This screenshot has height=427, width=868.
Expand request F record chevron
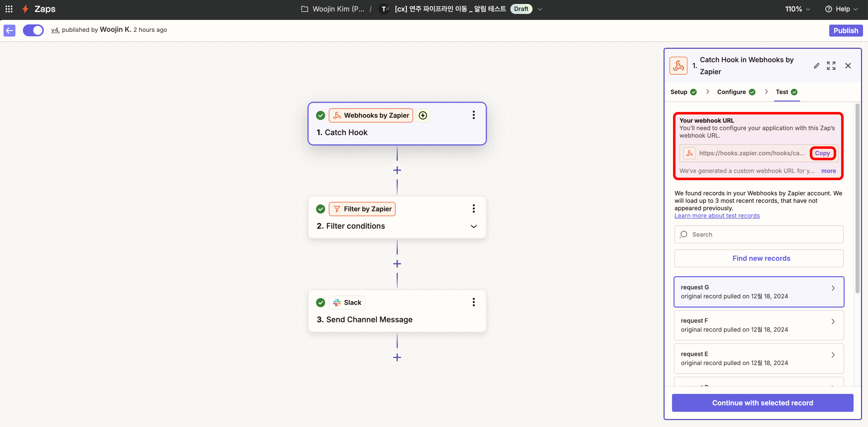tap(833, 322)
